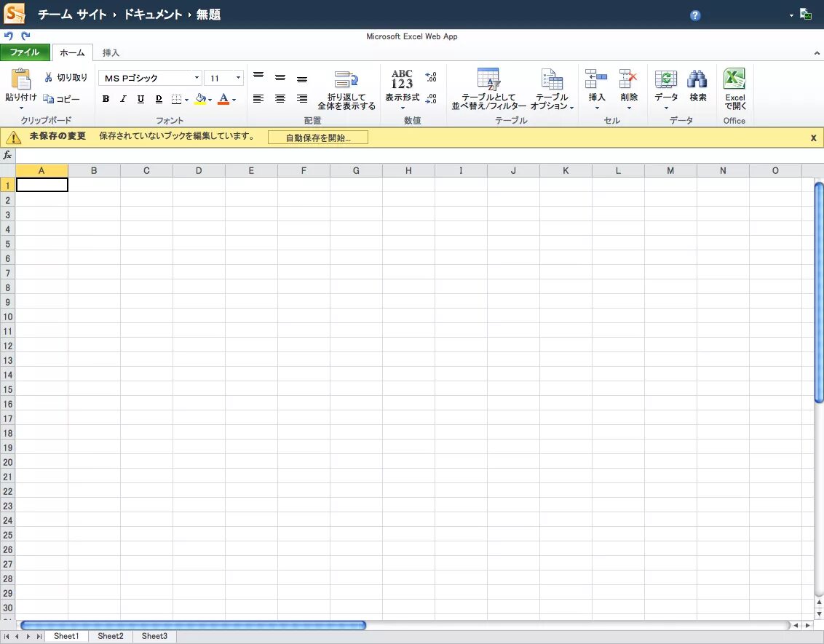Click 自動保存を開始... button

click(x=318, y=138)
